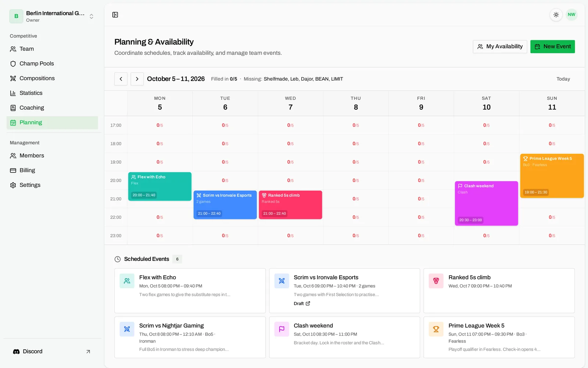Open the Team section
This screenshot has width=588, height=368.
(x=52, y=49)
